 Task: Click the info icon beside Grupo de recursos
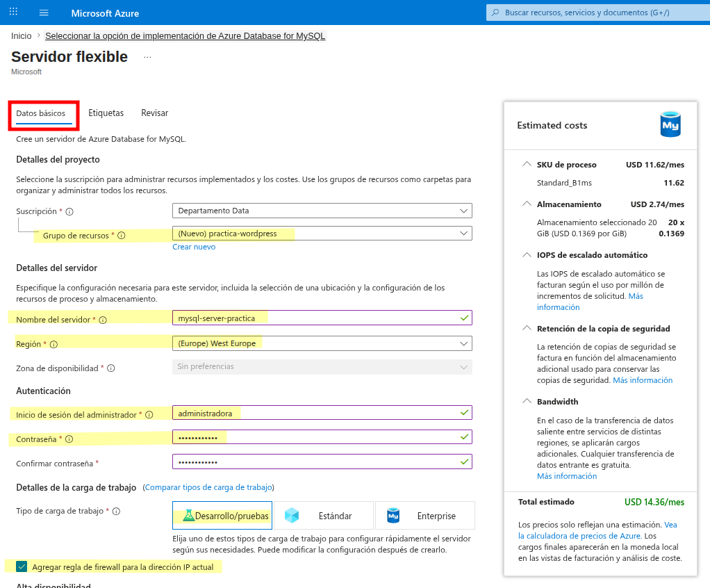point(122,236)
